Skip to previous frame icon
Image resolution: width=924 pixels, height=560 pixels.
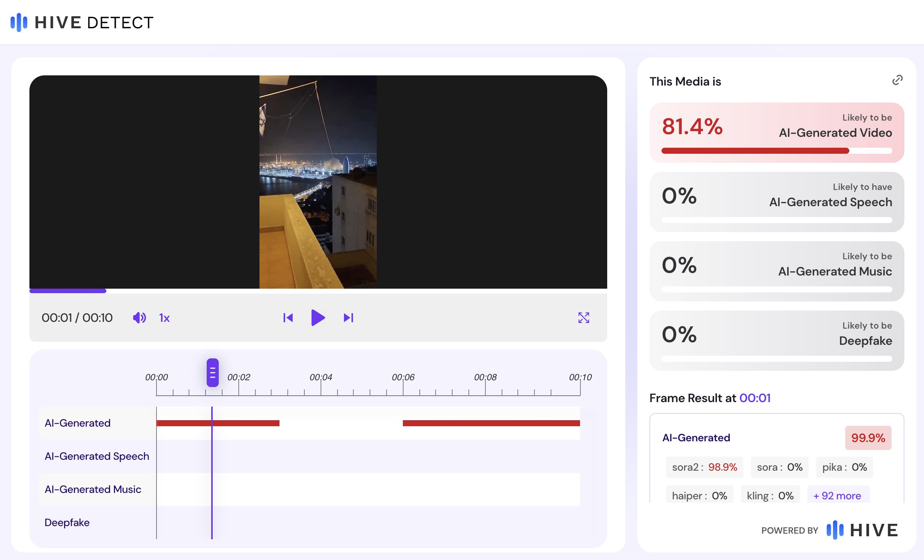pyautogui.click(x=288, y=318)
